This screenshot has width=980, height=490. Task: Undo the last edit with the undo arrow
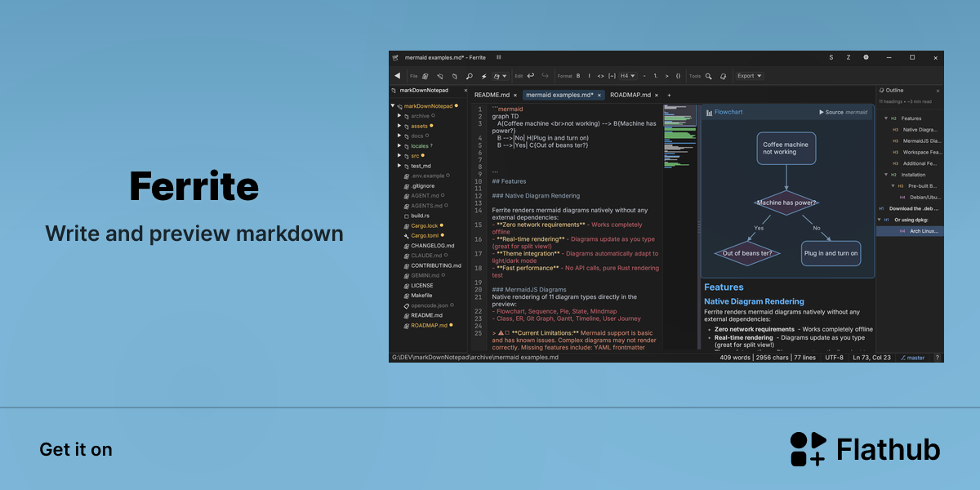pyautogui.click(x=531, y=75)
